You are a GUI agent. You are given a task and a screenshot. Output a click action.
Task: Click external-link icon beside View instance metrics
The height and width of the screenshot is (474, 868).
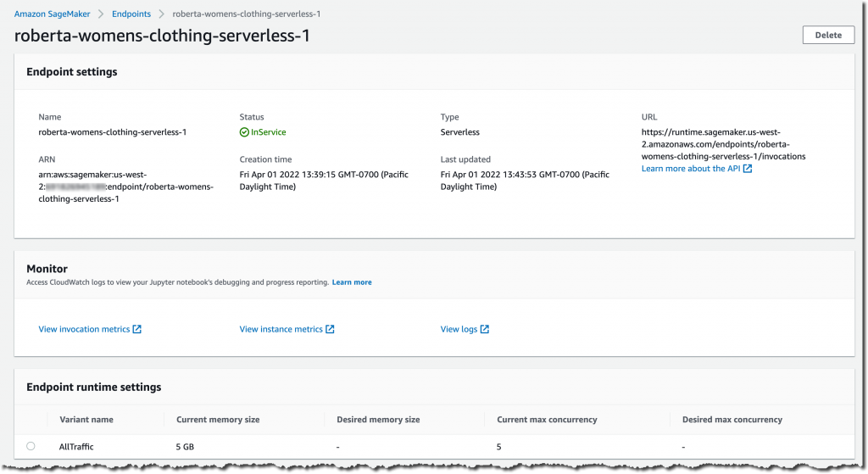click(x=331, y=329)
